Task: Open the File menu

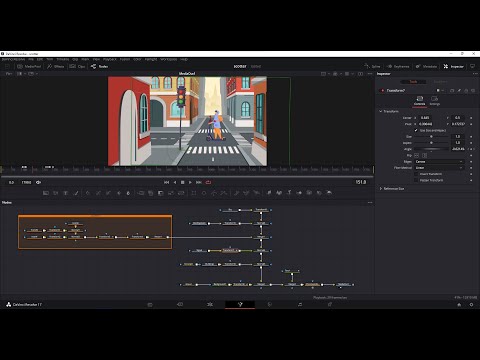Action: 31,59
